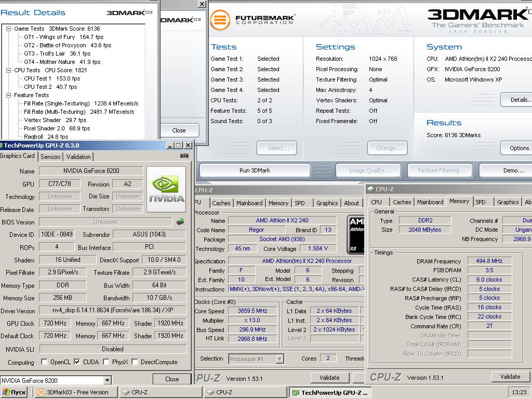532x399 pixels.
Task: Collapse the Game Tests tree node
Action: 8,29
